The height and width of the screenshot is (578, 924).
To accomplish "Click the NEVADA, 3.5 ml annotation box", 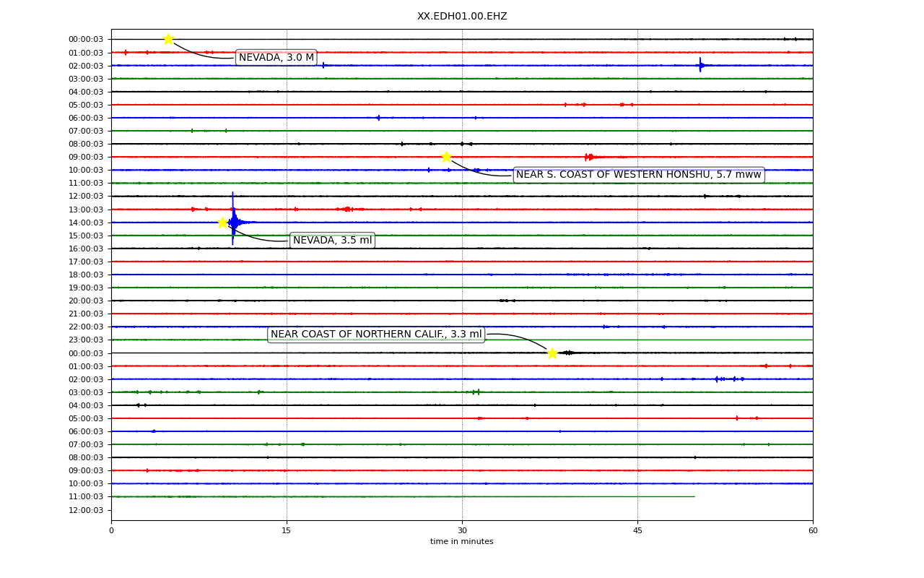I will [x=332, y=241].
